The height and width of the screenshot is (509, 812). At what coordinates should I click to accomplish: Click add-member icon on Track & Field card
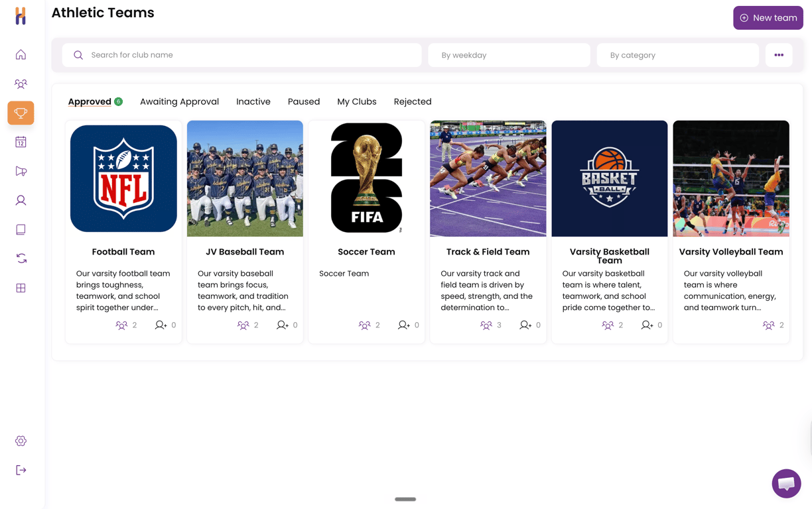(x=525, y=325)
